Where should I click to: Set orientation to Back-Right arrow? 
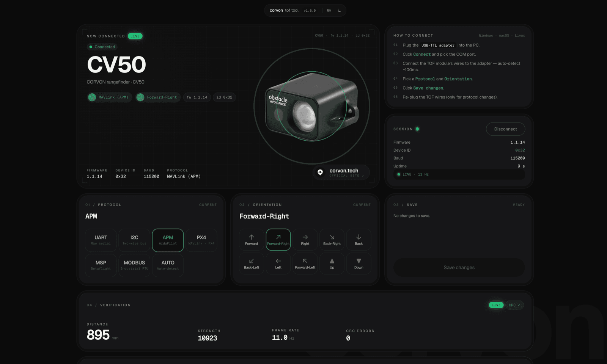click(x=332, y=240)
